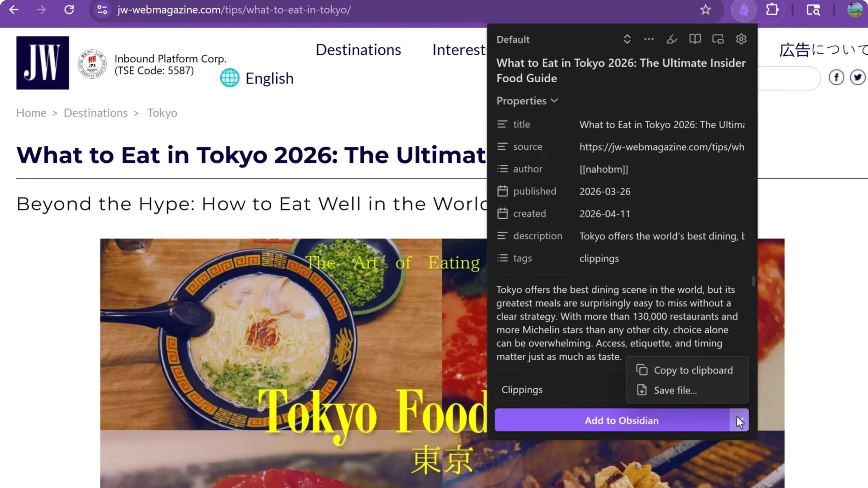Click the browser forward arrow

(x=41, y=10)
